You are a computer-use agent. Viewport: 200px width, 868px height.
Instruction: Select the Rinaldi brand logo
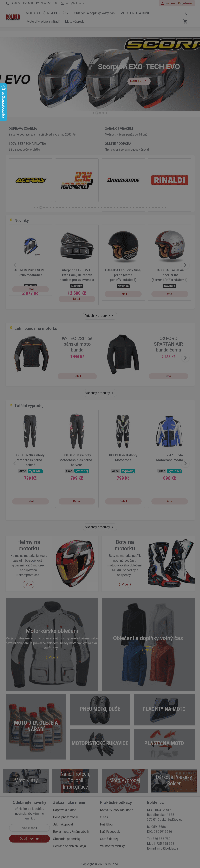[170, 180]
